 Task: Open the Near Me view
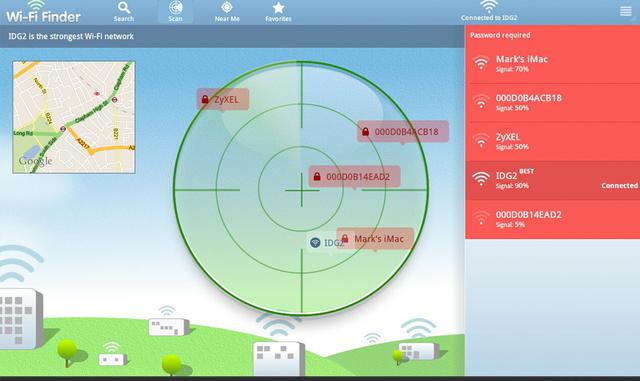(x=227, y=12)
